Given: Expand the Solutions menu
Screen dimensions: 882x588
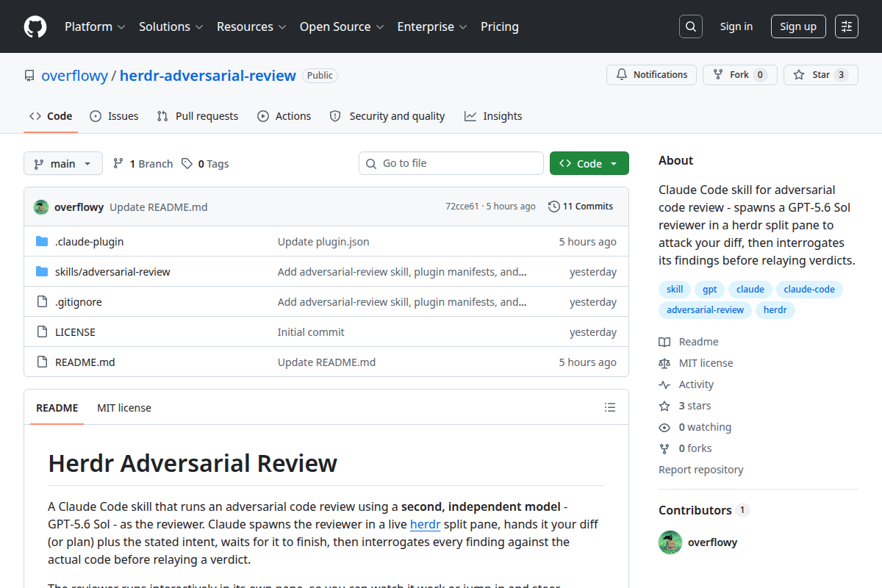Looking at the screenshot, I should point(171,26).
